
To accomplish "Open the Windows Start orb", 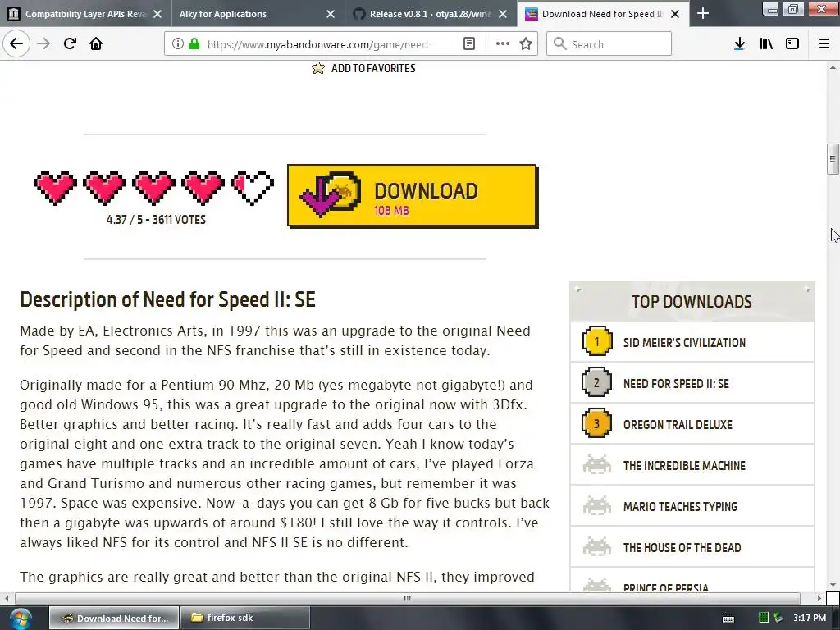I will tap(20, 619).
